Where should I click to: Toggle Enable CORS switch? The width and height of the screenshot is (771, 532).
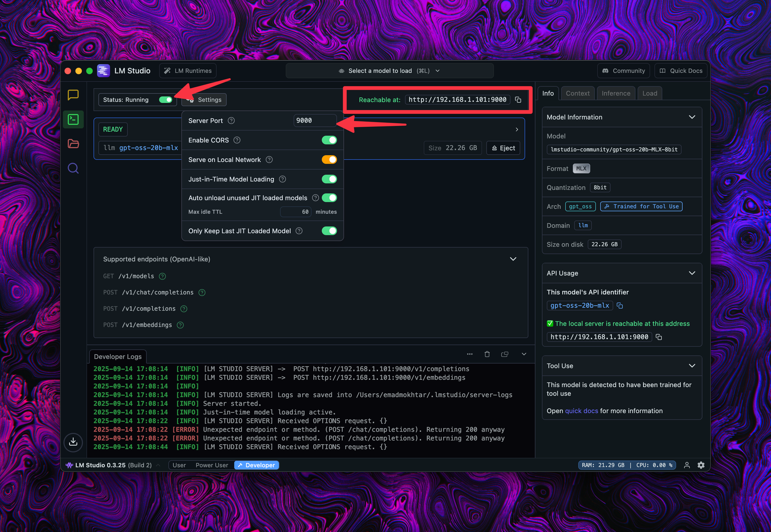click(329, 140)
